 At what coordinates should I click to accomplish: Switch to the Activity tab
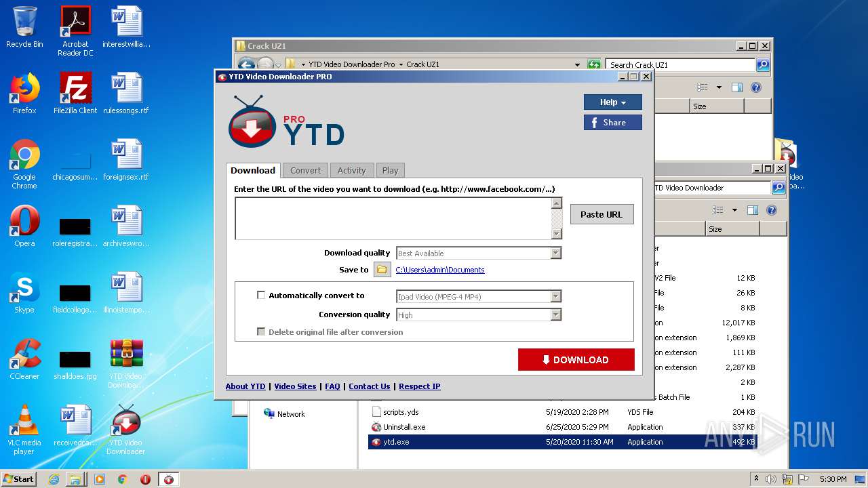[x=351, y=170]
